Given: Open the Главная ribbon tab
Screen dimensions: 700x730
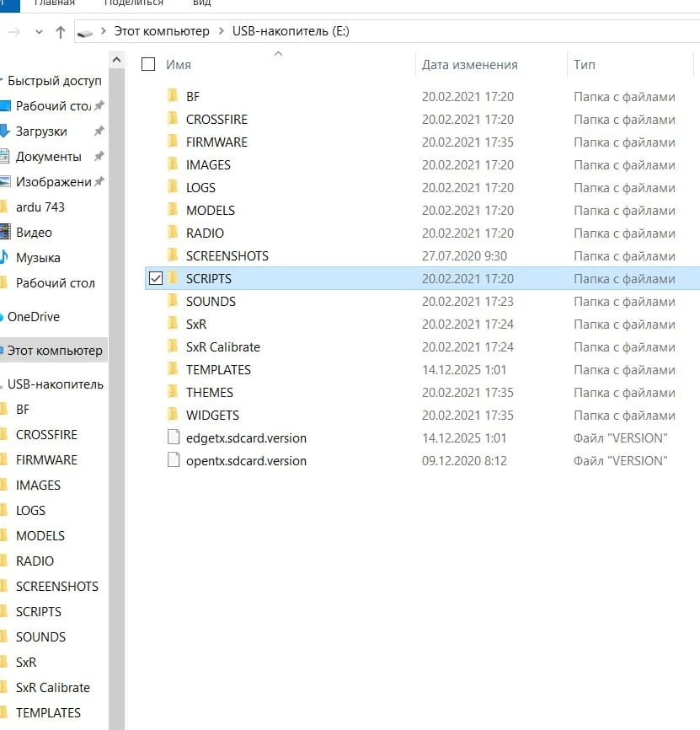Looking at the screenshot, I should 55,3.
